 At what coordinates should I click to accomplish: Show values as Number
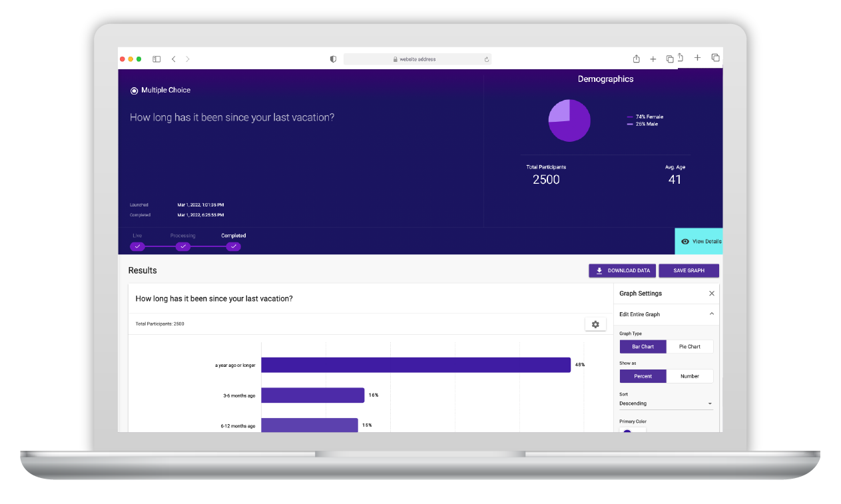point(690,376)
